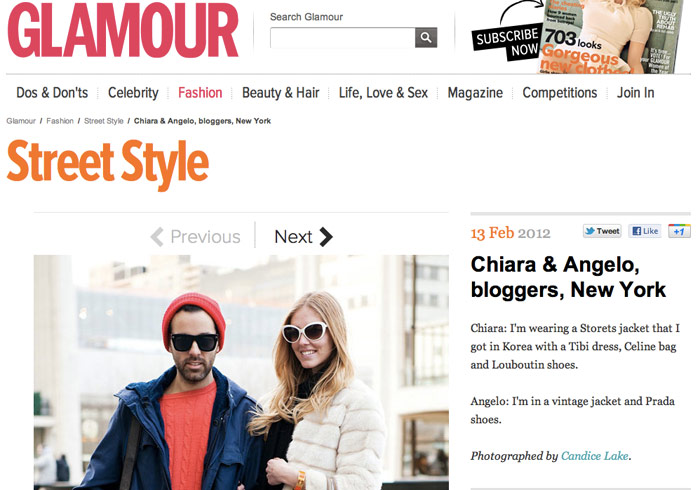Open the Fashion section
Image resolution: width=700 pixels, height=490 pixels.
200,93
